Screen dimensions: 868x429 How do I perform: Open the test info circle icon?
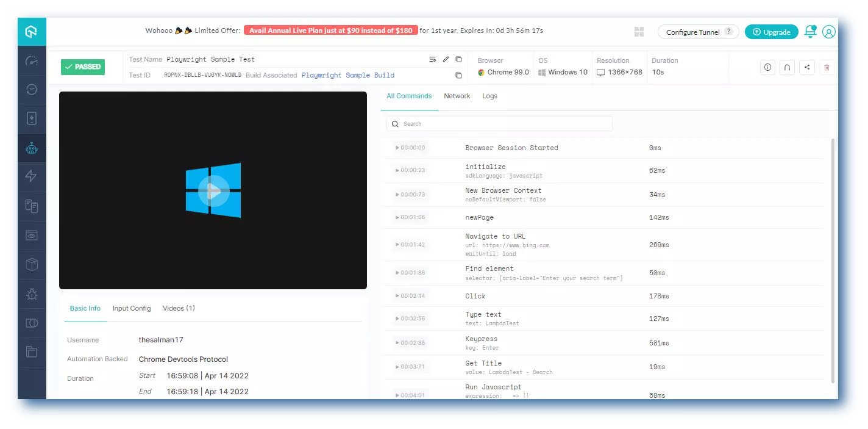(767, 67)
